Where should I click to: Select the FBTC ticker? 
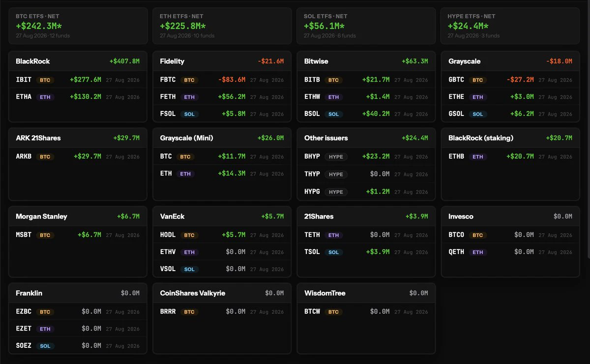click(x=168, y=80)
